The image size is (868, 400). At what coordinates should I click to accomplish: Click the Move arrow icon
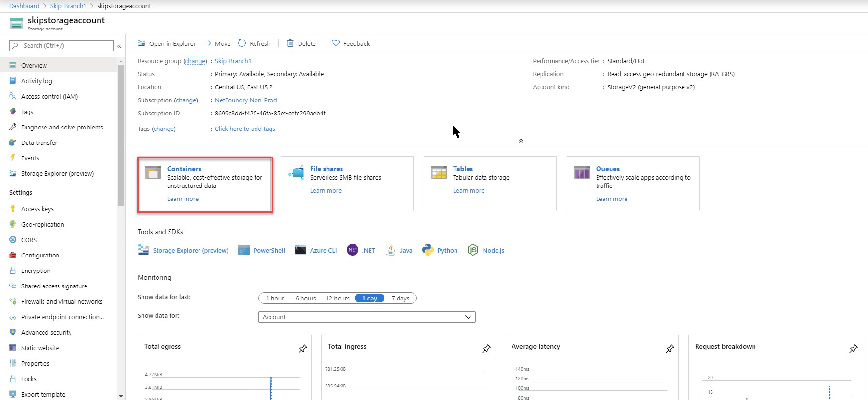click(207, 43)
